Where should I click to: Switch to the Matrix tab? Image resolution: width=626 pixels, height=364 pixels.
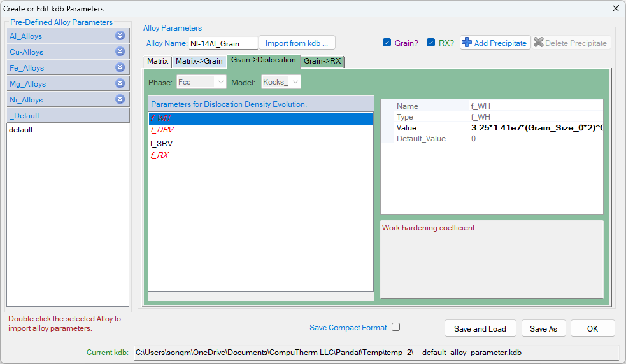(157, 61)
